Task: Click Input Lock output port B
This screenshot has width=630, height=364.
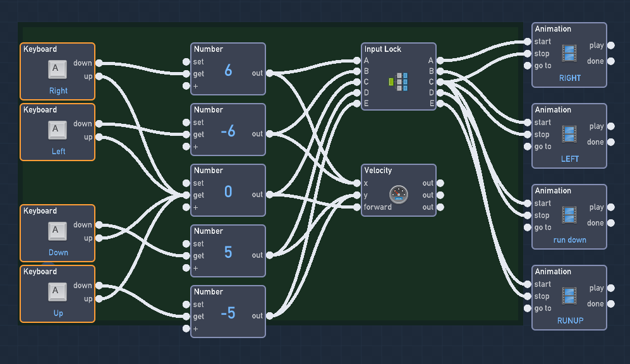Action: [440, 71]
